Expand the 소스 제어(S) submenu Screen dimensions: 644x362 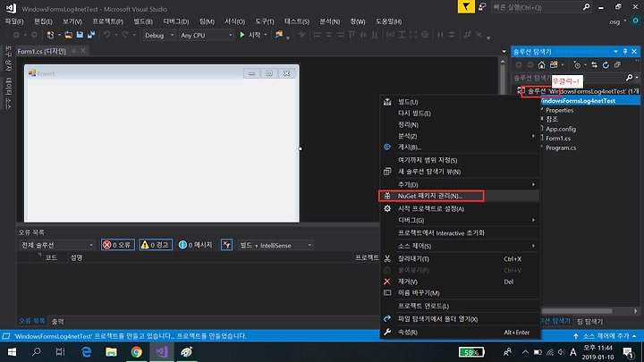point(533,246)
